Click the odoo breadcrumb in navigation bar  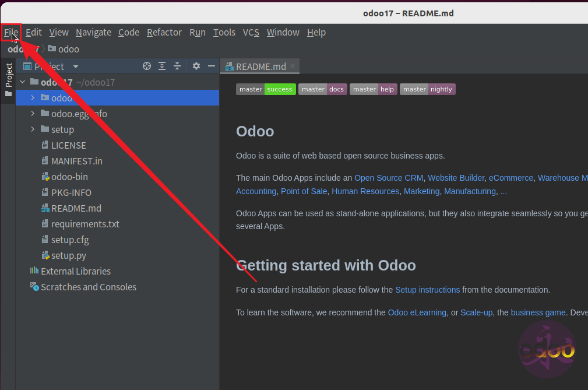tap(64, 49)
